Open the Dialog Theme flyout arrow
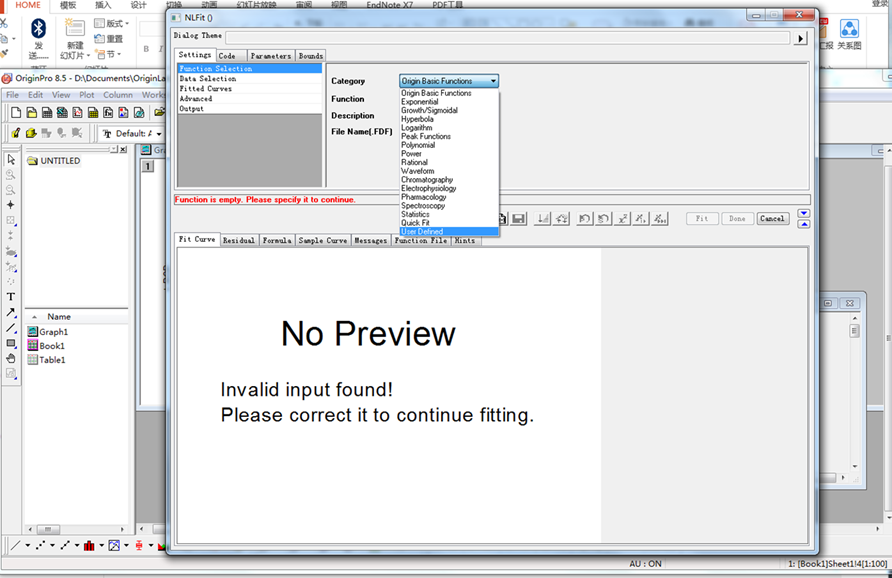This screenshot has height=578, width=892. point(801,39)
